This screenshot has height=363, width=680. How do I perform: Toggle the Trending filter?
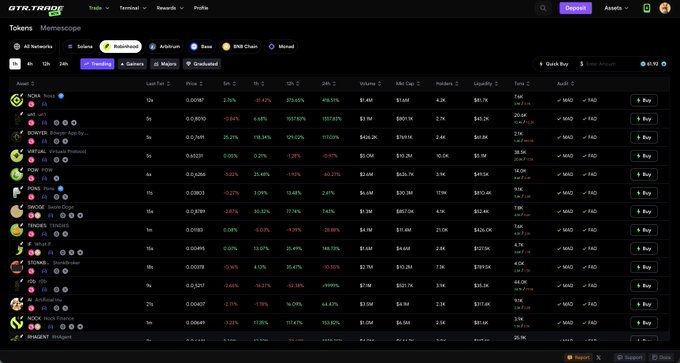[x=97, y=64]
